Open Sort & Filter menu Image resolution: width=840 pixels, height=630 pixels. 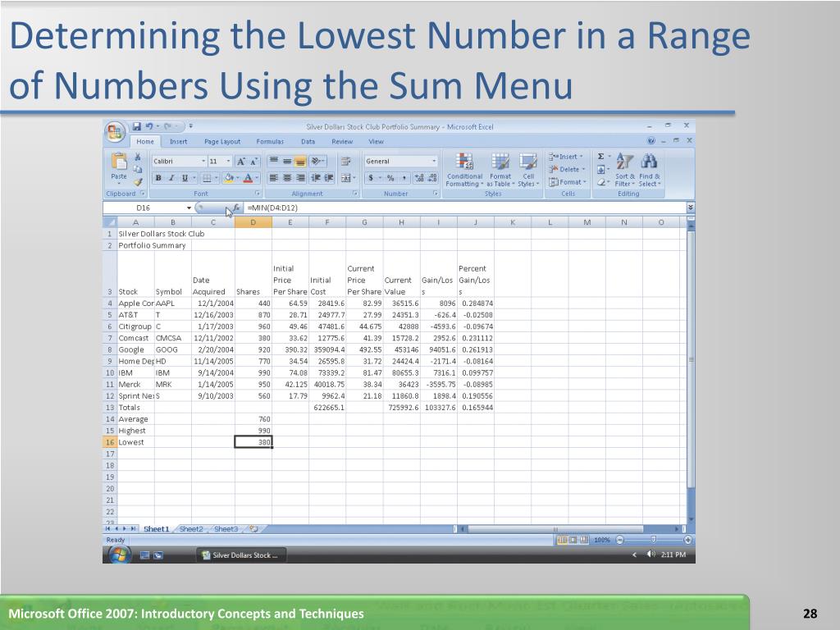pos(624,169)
